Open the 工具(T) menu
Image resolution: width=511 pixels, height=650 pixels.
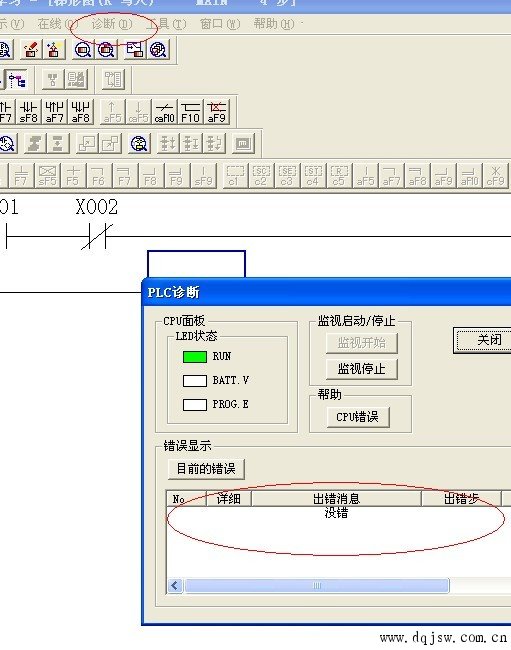[167, 24]
